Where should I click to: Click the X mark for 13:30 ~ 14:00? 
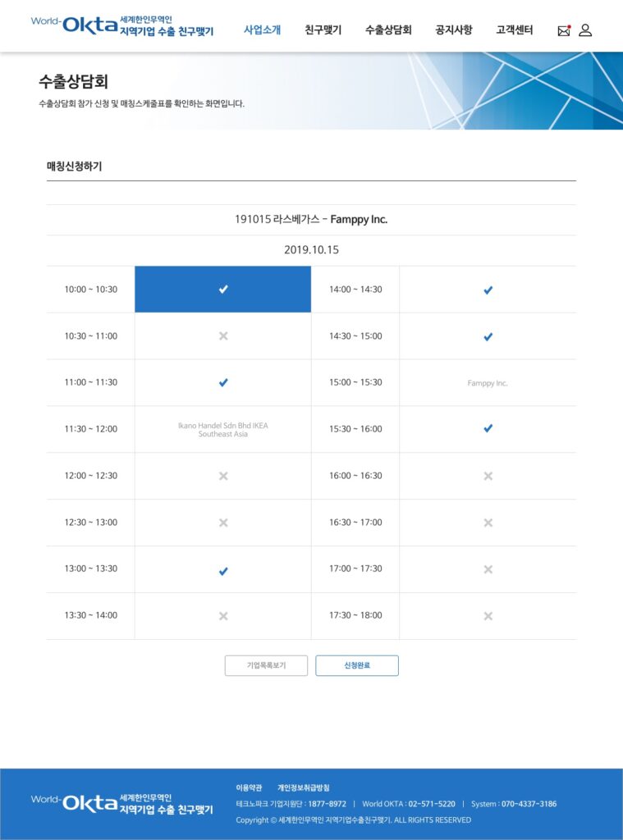[x=223, y=615]
